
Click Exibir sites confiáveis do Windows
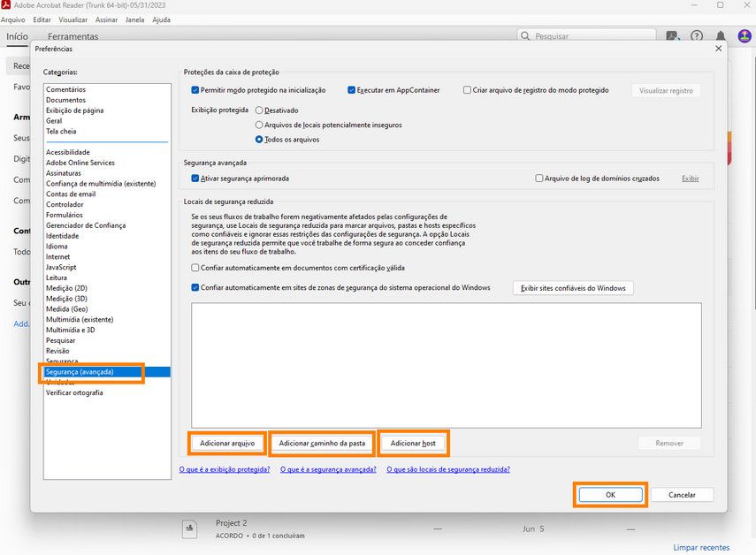pyautogui.click(x=573, y=288)
